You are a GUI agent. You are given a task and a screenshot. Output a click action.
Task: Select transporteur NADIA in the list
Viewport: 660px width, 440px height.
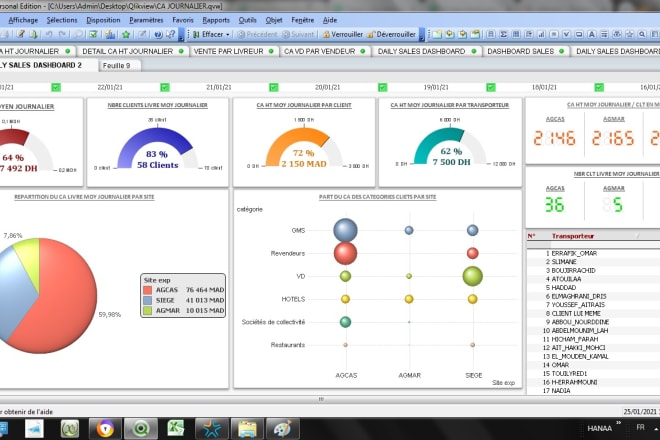coord(561,391)
